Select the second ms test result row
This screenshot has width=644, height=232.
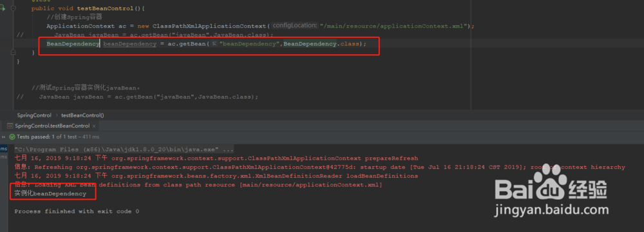4,157
